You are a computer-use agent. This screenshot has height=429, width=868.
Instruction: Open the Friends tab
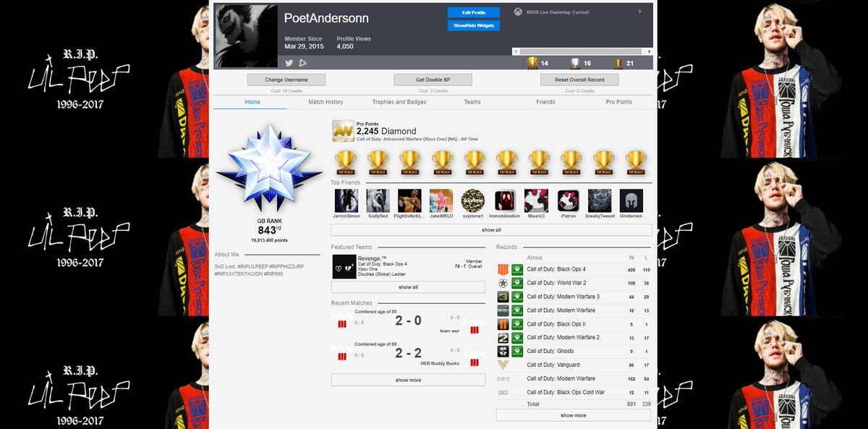tap(545, 102)
